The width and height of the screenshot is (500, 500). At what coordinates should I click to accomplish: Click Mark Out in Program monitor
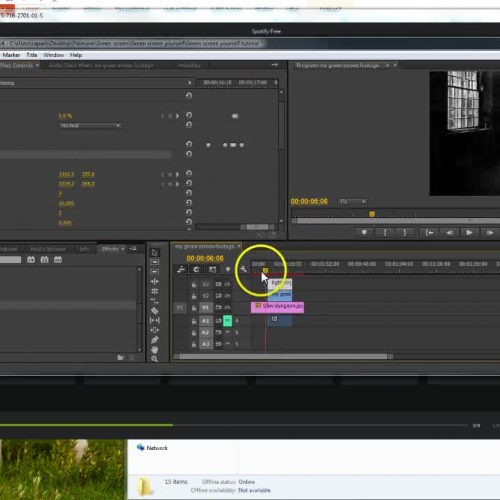click(405, 232)
